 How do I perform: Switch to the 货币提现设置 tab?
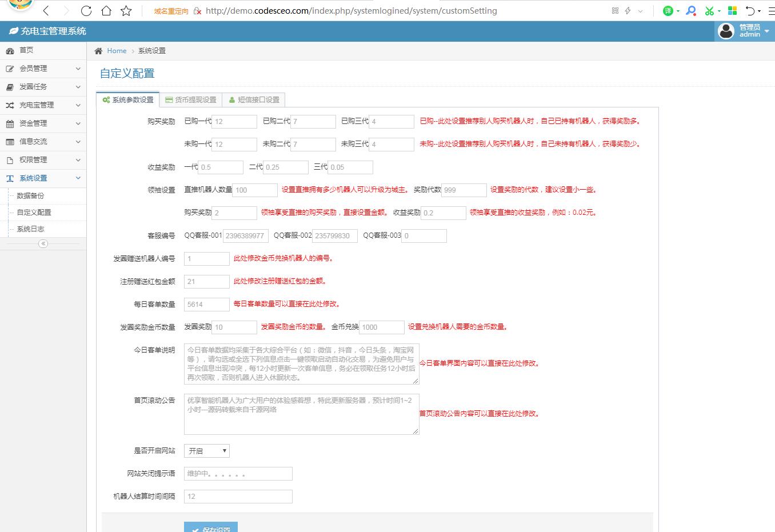pyautogui.click(x=191, y=99)
